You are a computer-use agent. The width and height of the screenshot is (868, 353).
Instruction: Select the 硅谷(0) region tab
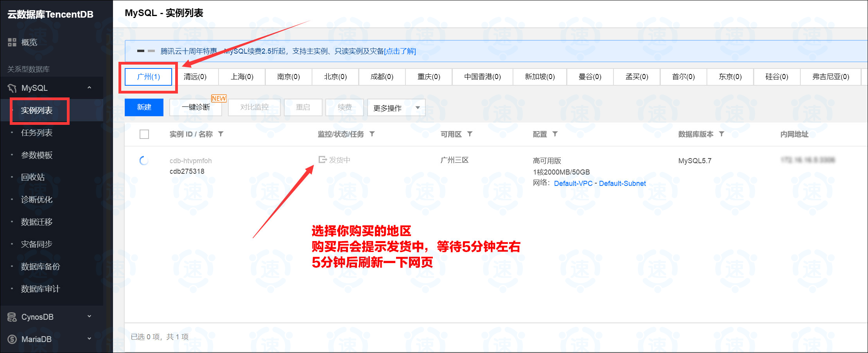777,77
